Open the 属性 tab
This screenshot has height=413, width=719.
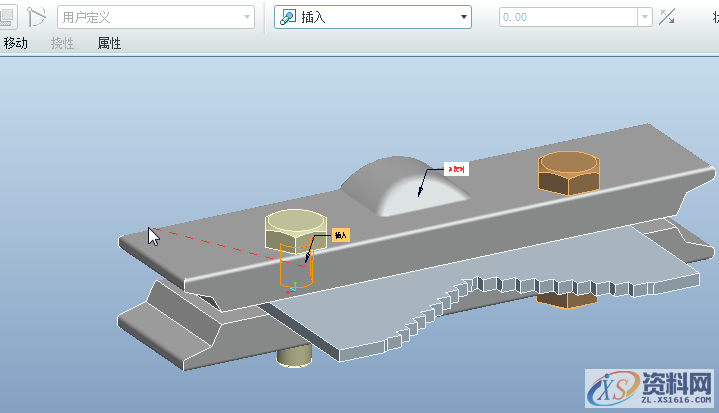(109, 43)
